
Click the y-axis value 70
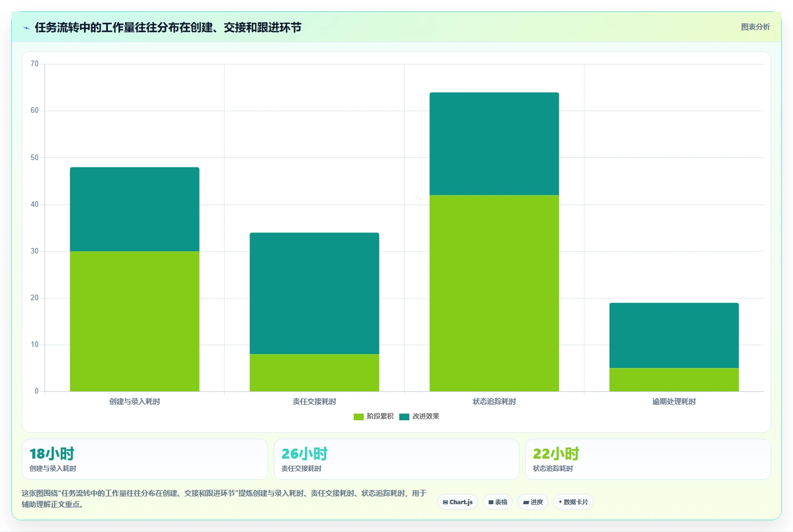[34, 64]
